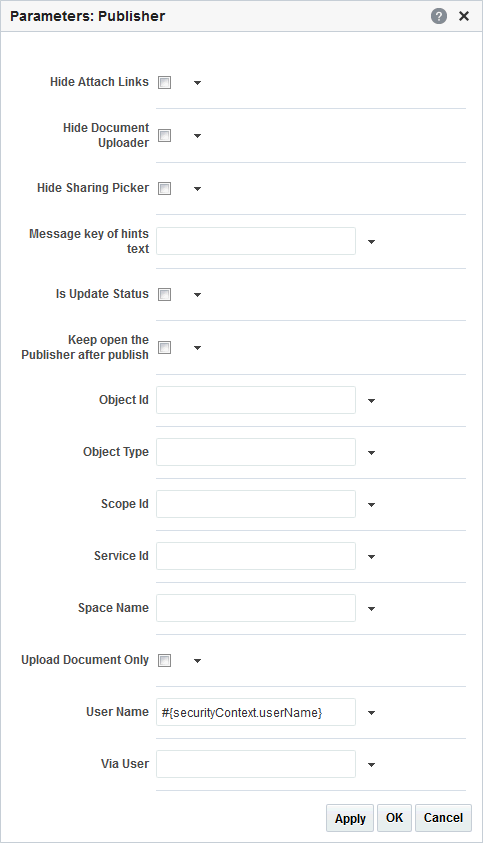Confirm with the OK button
Screen dimensions: 483x857
pyautogui.click(x=394, y=818)
